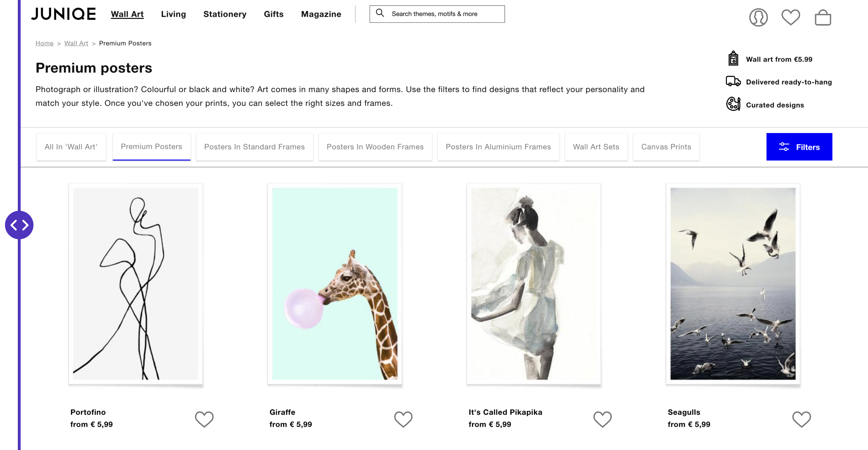Click the delivery truck icon
Image resolution: width=868 pixels, height=450 pixels.
(x=733, y=81)
